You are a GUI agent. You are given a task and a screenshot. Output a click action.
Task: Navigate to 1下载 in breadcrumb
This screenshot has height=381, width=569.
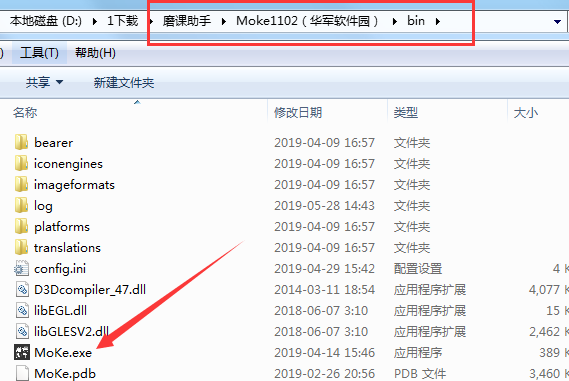click(122, 21)
